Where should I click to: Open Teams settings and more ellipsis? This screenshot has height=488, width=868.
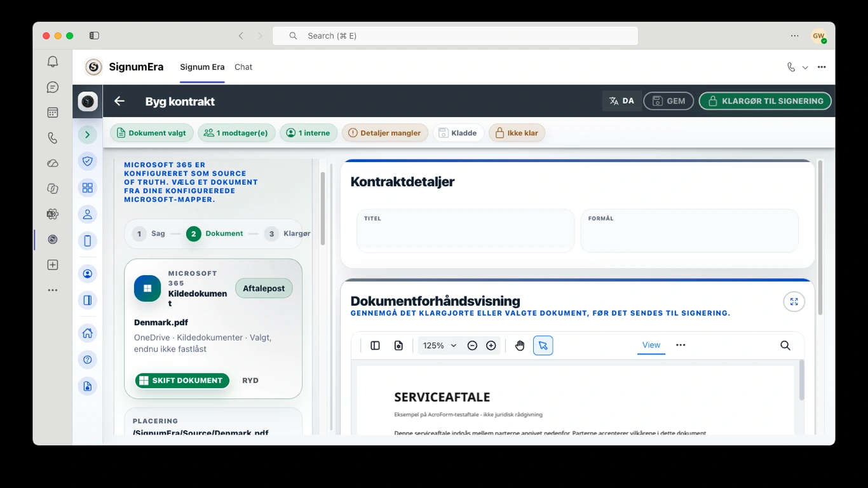[x=795, y=36]
